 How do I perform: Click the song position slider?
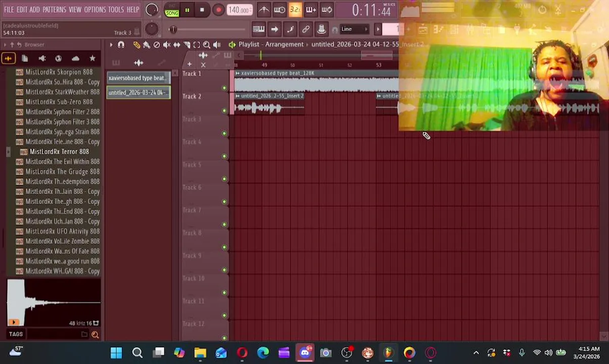tap(207, 29)
